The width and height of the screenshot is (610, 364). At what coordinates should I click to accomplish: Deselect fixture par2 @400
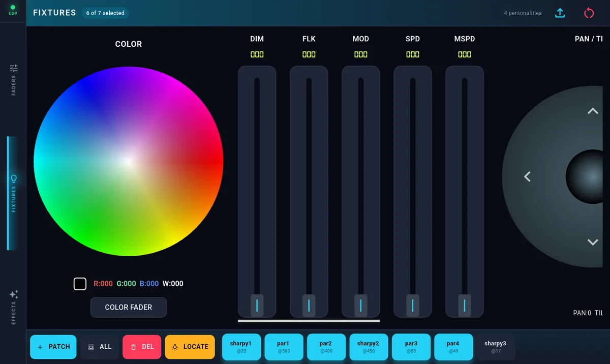click(326, 347)
